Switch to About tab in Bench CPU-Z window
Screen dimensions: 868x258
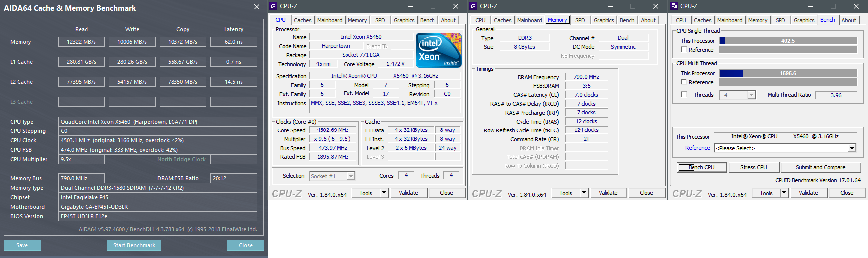[x=849, y=20]
